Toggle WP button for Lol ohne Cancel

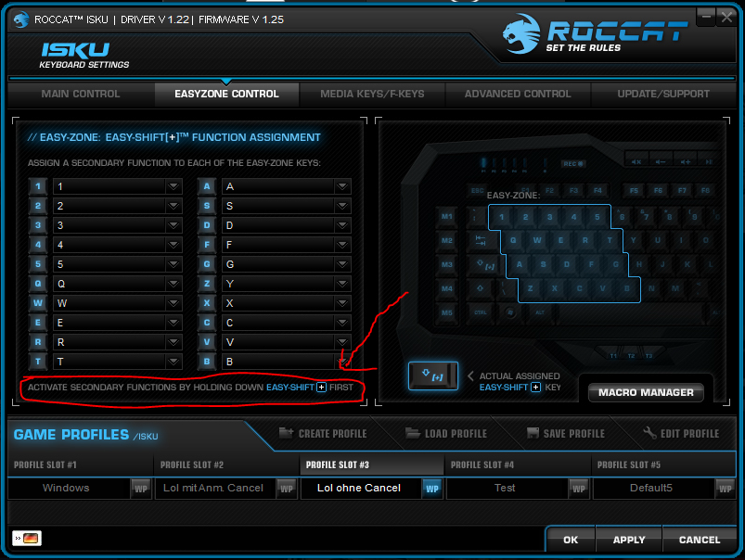(x=432, y=489)
